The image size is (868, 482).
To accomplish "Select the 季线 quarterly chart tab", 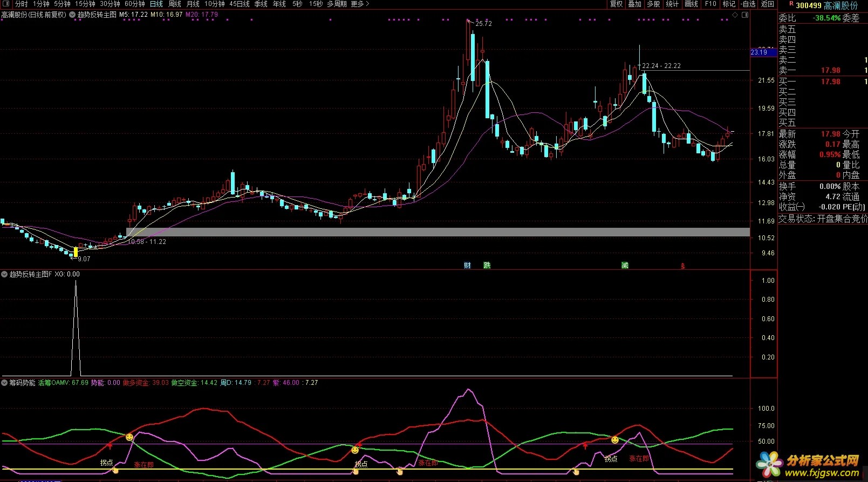I will 261,4.
